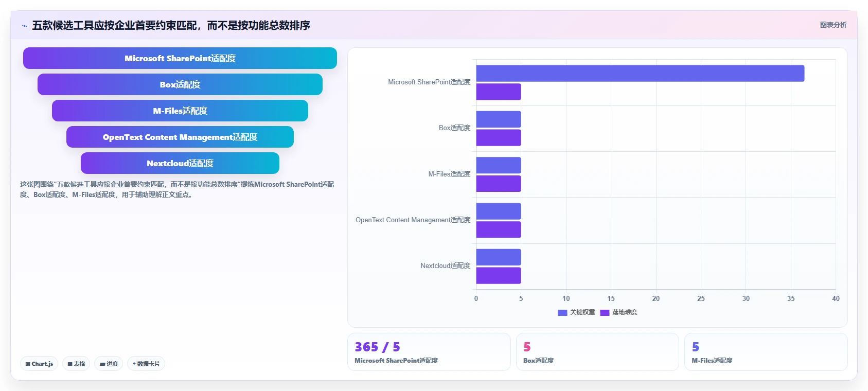Screen dimensions: 868x391
Task: Click the Nextcloud适配度 blue chart bar
Action: point(499,257)
